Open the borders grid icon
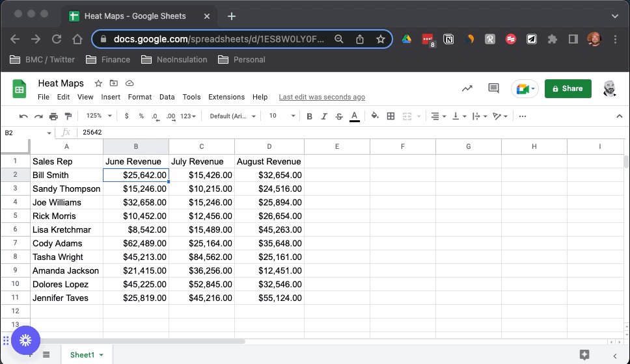The width and height of the screenshot is (630, 364). [x=390, y=116]
